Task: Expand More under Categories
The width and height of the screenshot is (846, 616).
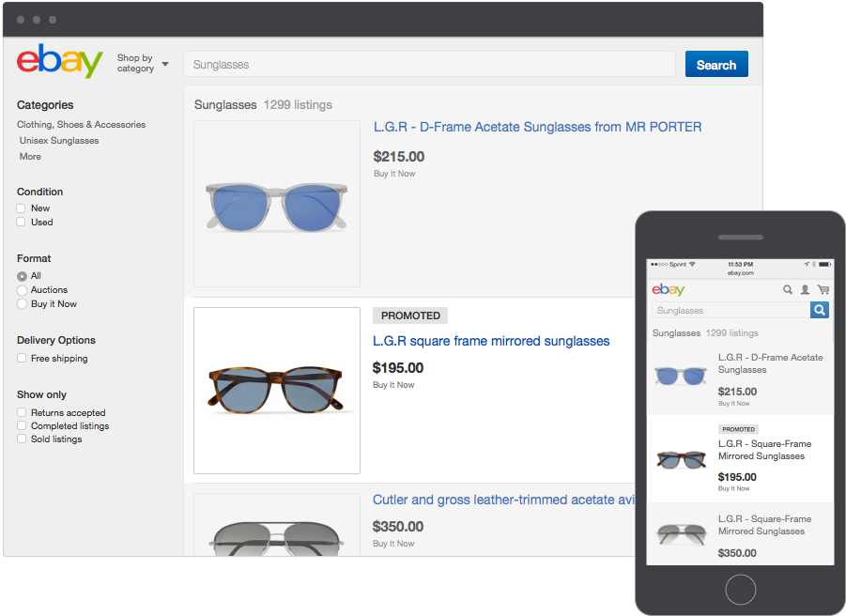Action: pos(29,156)
